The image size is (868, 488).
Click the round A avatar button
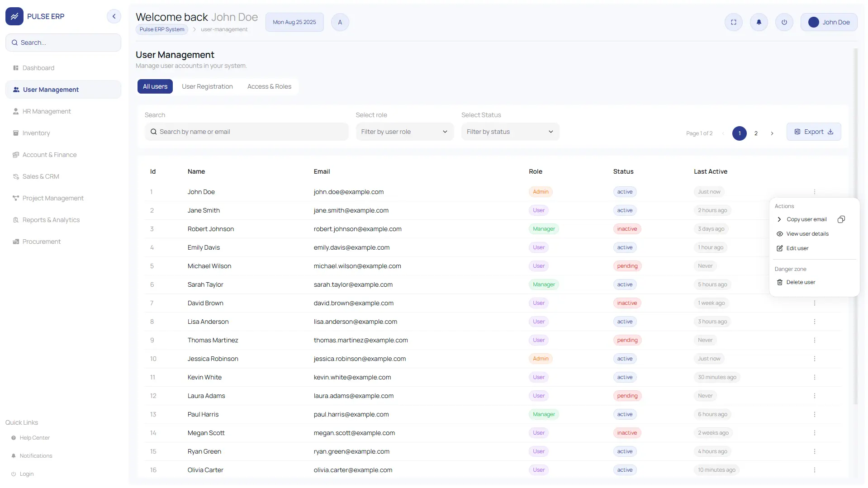(x=340, y=22)
